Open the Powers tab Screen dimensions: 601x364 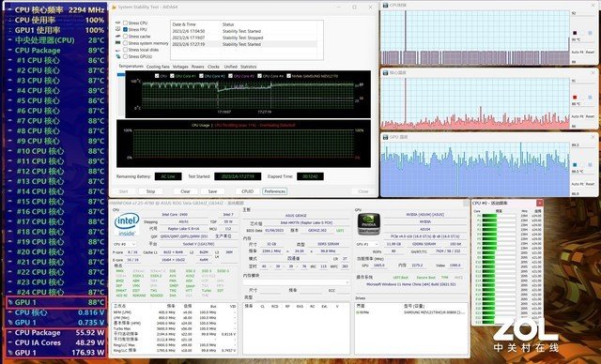(x=198, y=67)
